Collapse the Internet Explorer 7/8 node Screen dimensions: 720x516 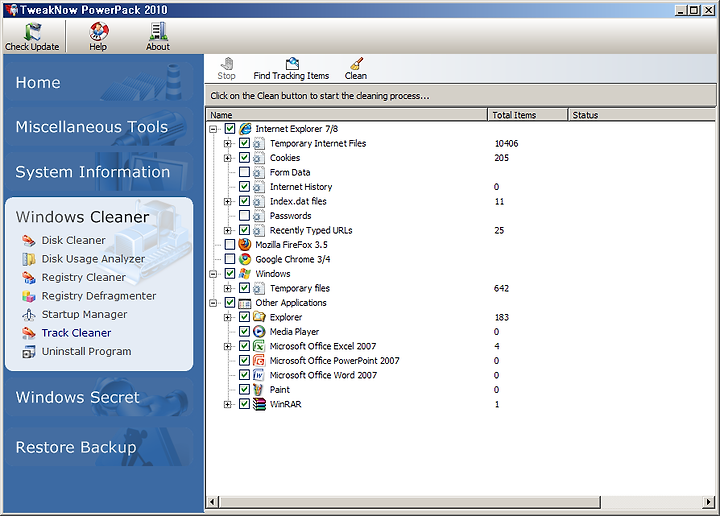(213, 129)
